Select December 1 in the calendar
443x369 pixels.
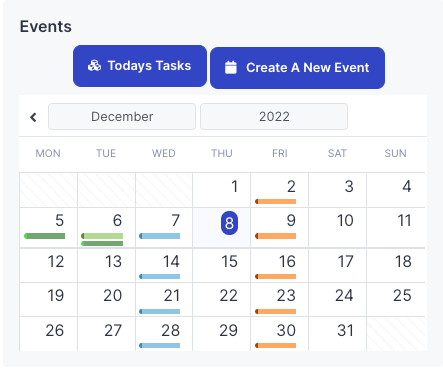click(x=222, y=190)
